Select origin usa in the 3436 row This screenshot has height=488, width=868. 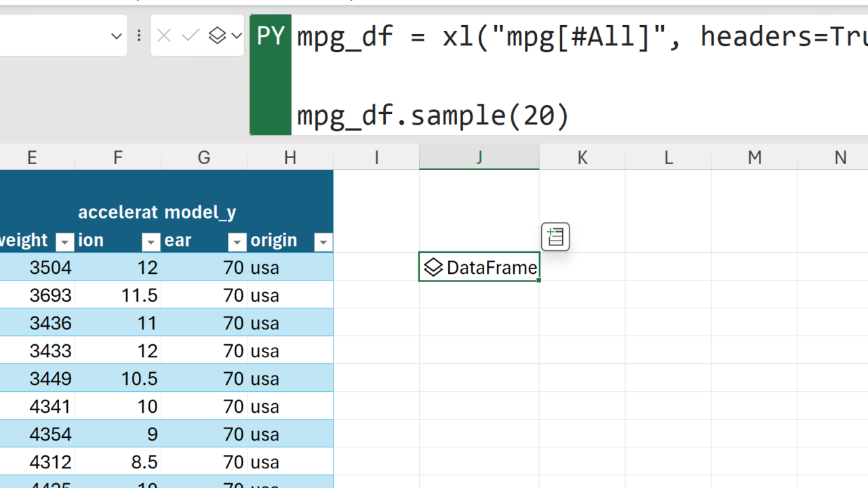tap(290, 323)
